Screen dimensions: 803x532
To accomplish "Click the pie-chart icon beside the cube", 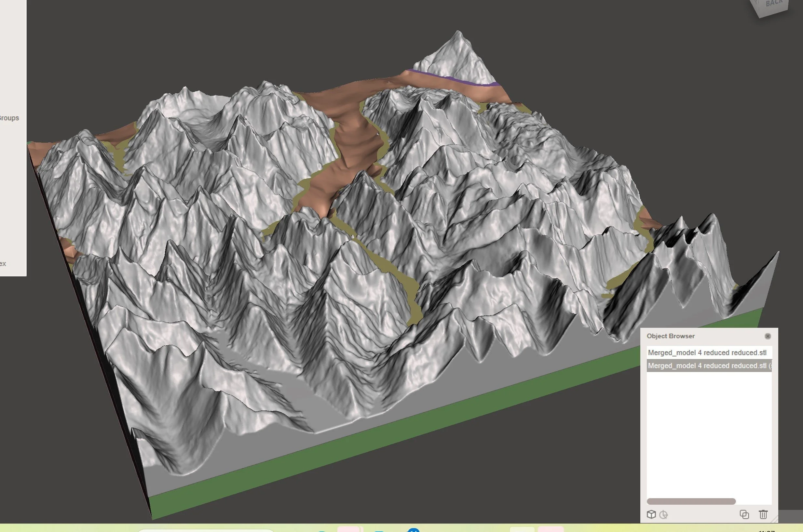I will 663,515.
